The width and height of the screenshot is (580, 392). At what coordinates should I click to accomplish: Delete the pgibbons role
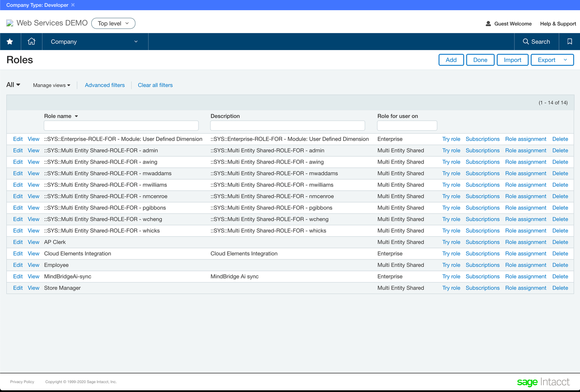(x=560, y=208)
